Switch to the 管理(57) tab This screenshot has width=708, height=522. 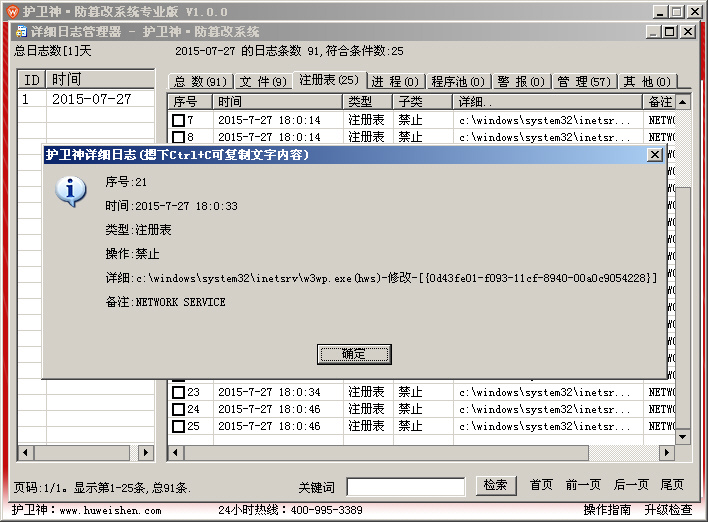pos(584,82)
